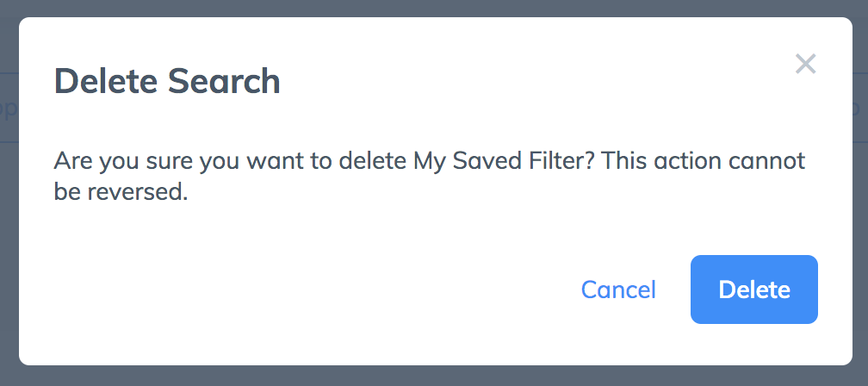Viewport: 868px width, 386px height.
Task: Tap the Delete confirmation button
Action: click(x=754, y=289)
